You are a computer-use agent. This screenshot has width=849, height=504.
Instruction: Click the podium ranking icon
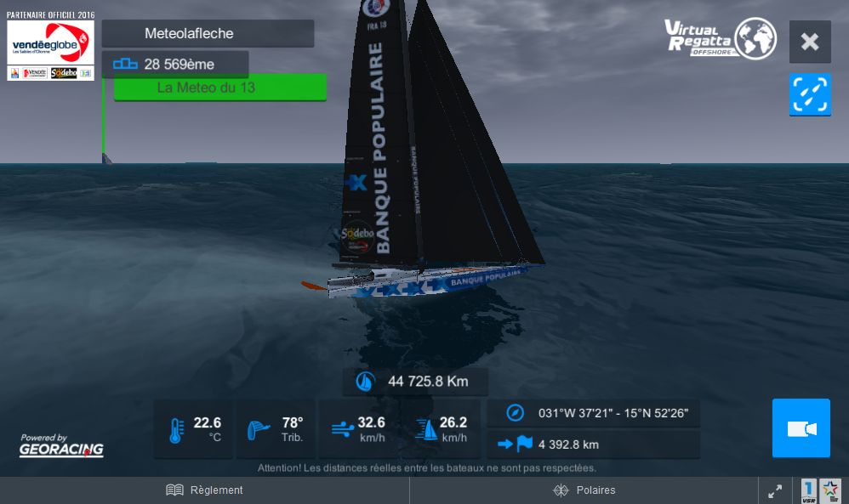(x=125, y=64)
